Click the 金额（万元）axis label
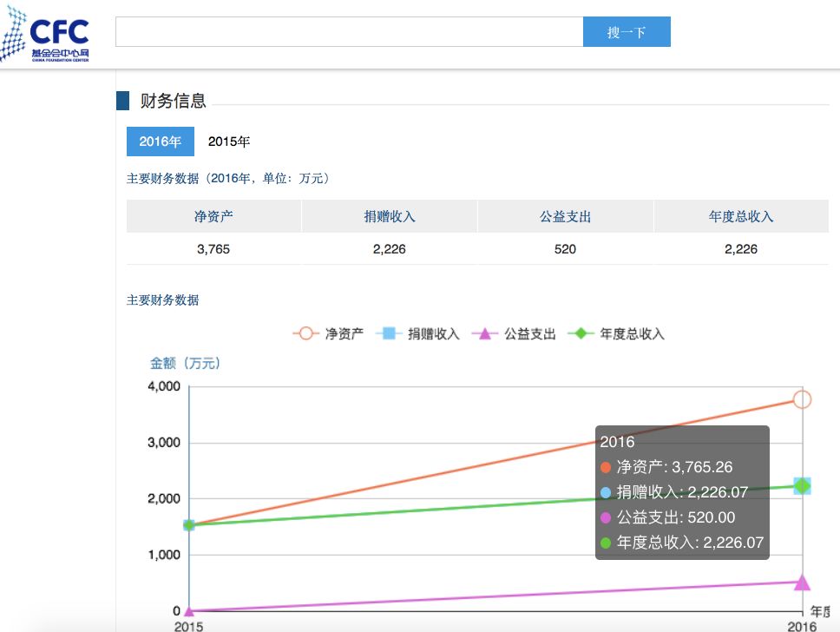Image resolution: width=840 pixels, height=632 pixels. tap(186, 363)
